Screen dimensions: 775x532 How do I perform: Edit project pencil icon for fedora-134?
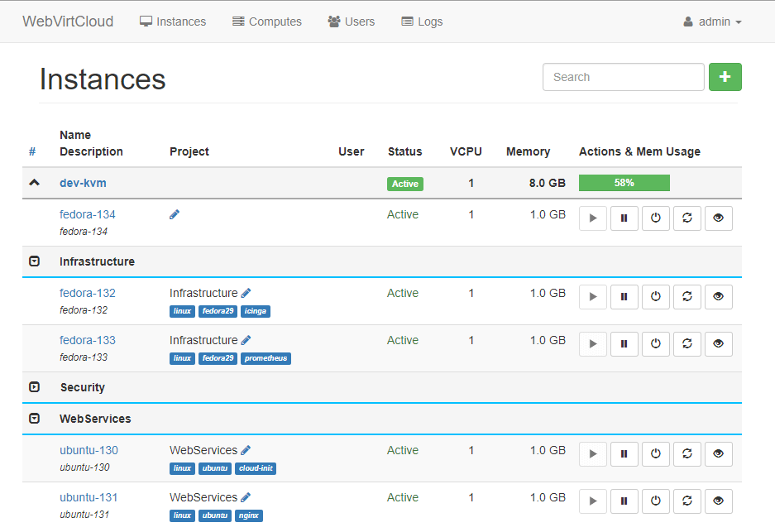point(175,214)
